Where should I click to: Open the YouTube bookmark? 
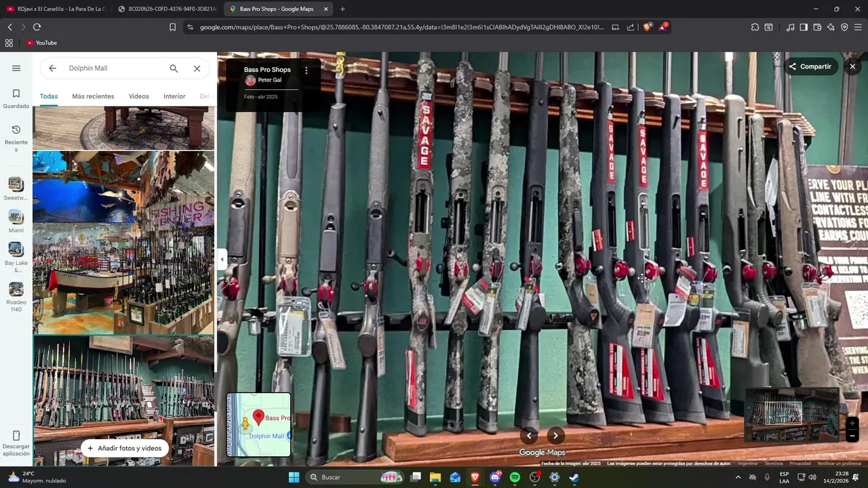click(41, 43)
